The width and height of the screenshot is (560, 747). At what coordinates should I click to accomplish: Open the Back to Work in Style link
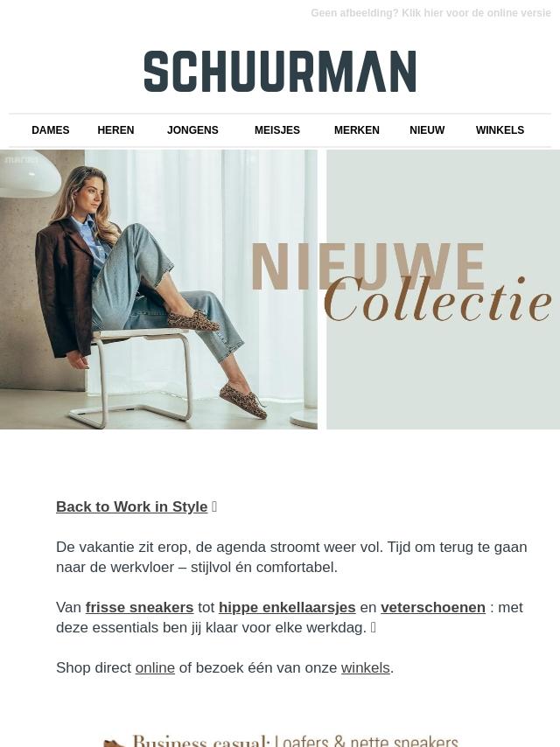pos(132,507)
